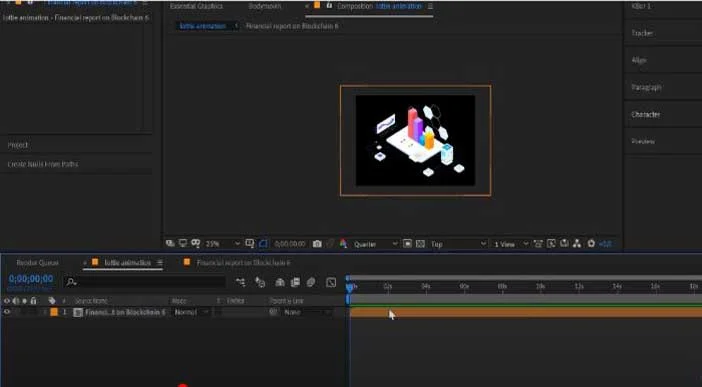Click the blue current time indicator
The width and height of the screenshot is (702, 387).
pyautogui.click(x=350, y=288)
